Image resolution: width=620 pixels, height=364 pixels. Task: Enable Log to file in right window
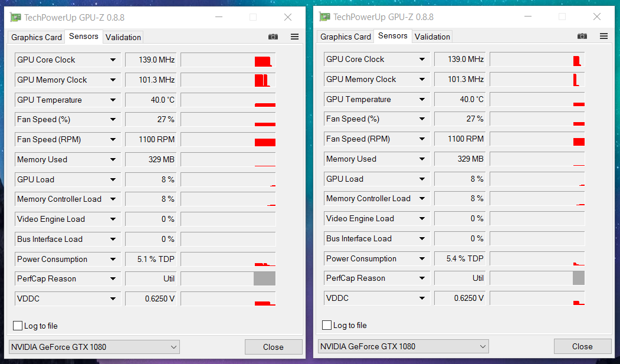click(x=327, y=325)
